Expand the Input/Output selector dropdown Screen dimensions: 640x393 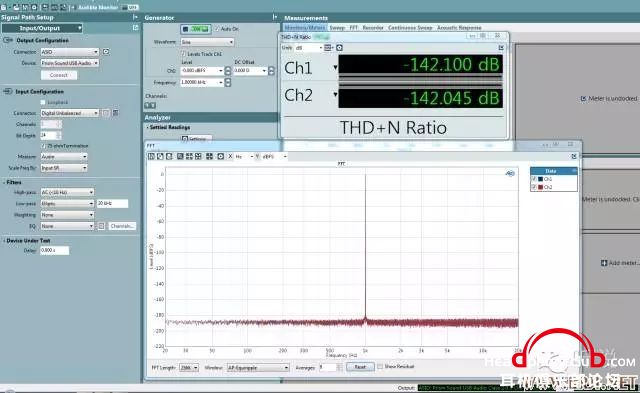(x=42, y=28)
